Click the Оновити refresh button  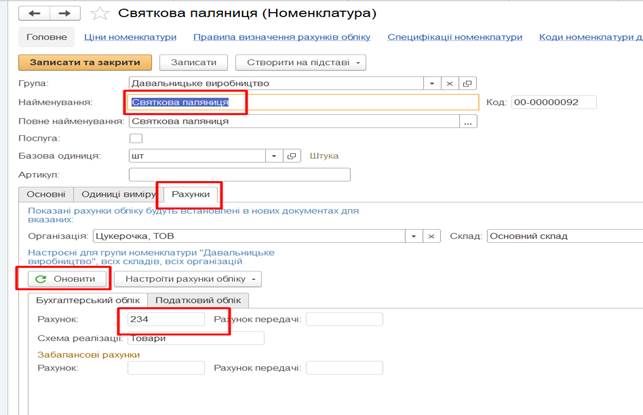point(65,279)
